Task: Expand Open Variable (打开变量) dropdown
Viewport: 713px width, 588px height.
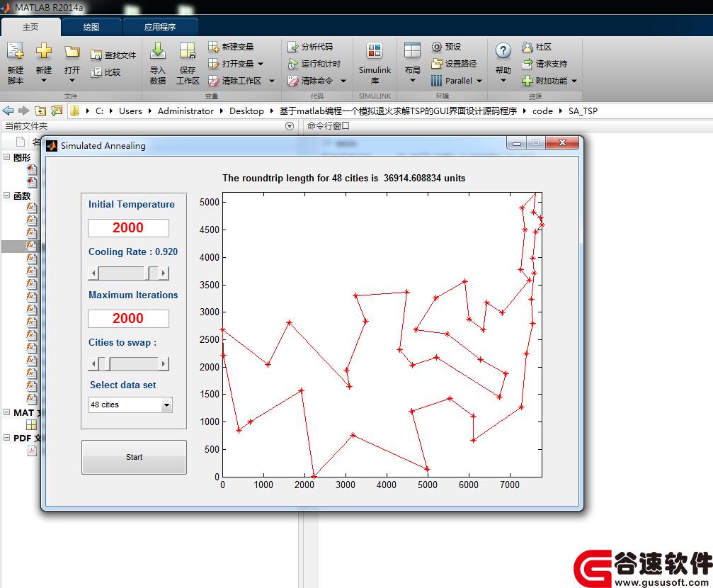Action: pyautogui.click(x=261, y=64)
